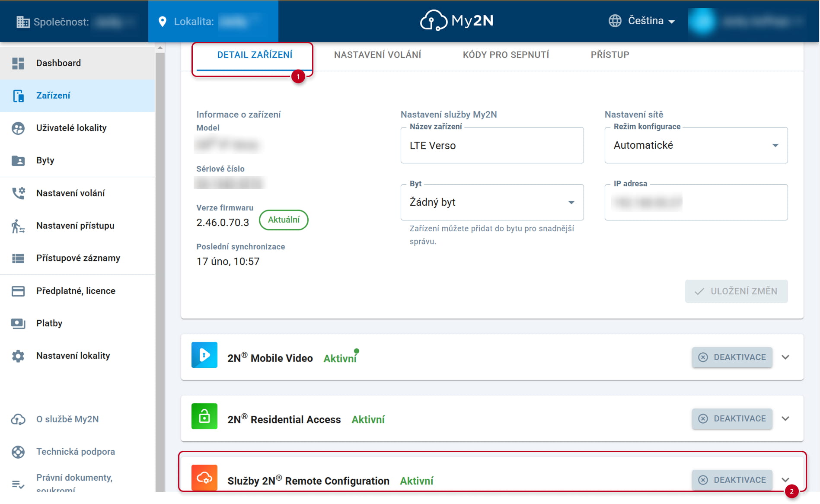Click the Lokalita map pin icon
The image size is (820, 504).
click(163, 22)
